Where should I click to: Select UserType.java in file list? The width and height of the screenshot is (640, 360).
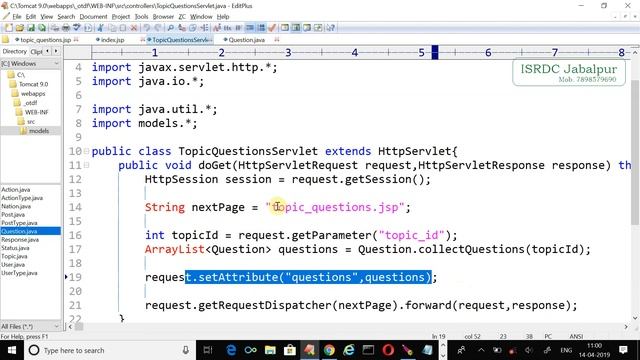tap(19, 273)
